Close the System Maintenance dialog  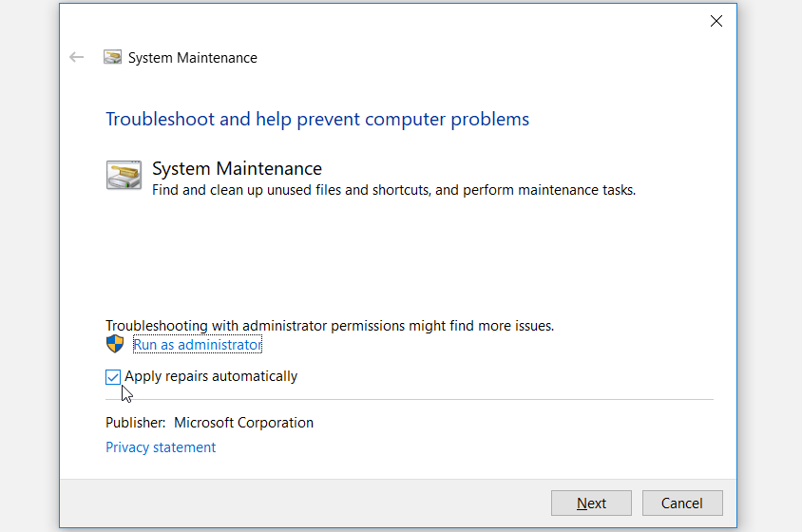[716, 21]
